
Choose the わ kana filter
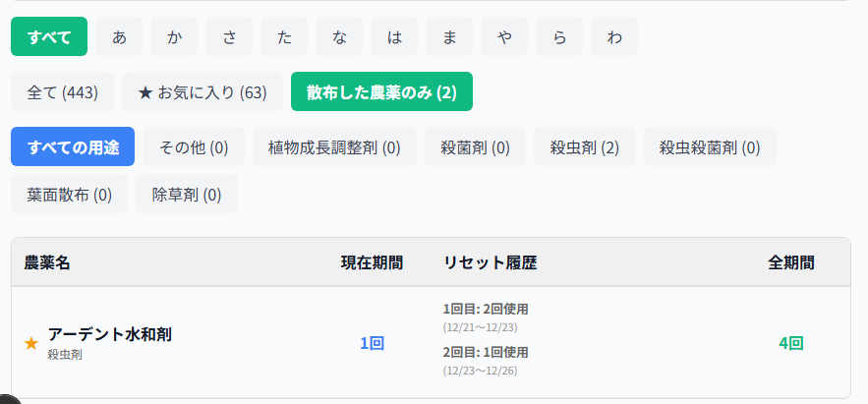click(x=615, y=37)
